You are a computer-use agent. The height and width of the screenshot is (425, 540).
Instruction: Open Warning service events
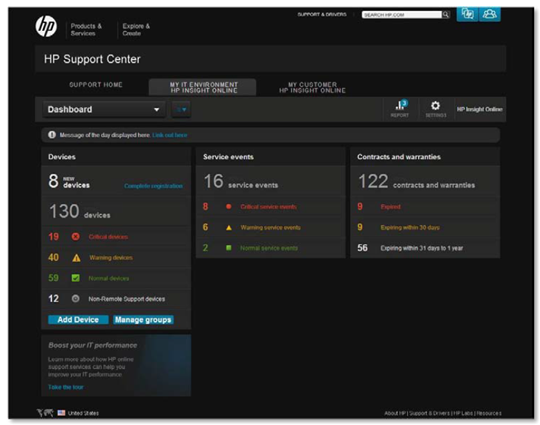pyautogui.click(x=270, y=227)
